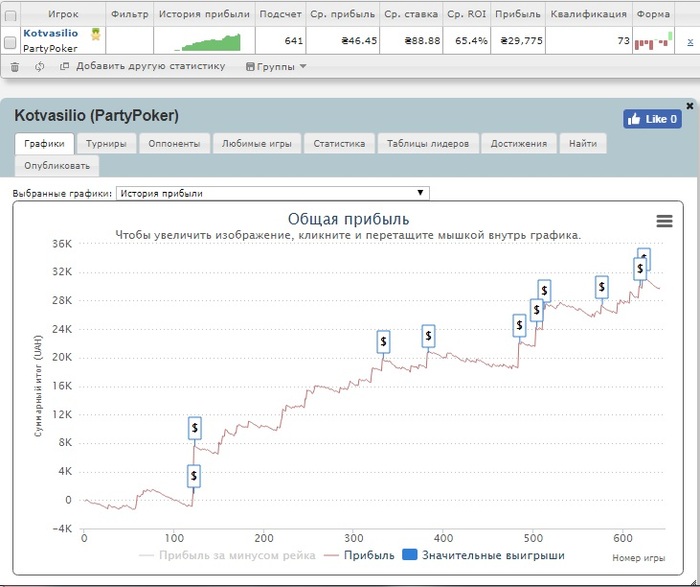Toggle Значительные выигрыши legend item
Screen dimensions: 700x587
pos(483,555)
